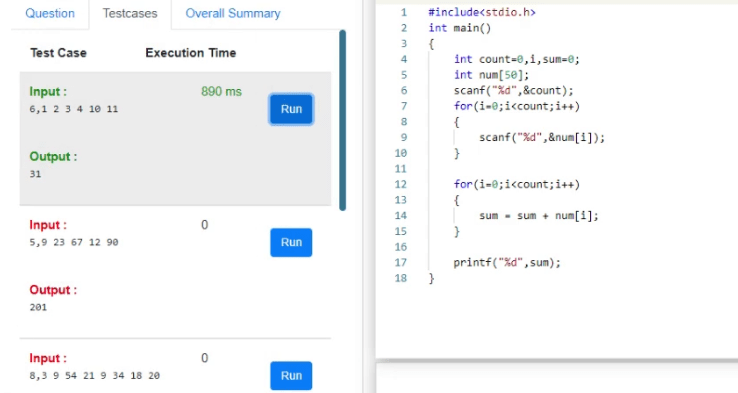
Task: Click line number 16 in the editor gutter
Action: pyautogui.click(x=401, y=247)
